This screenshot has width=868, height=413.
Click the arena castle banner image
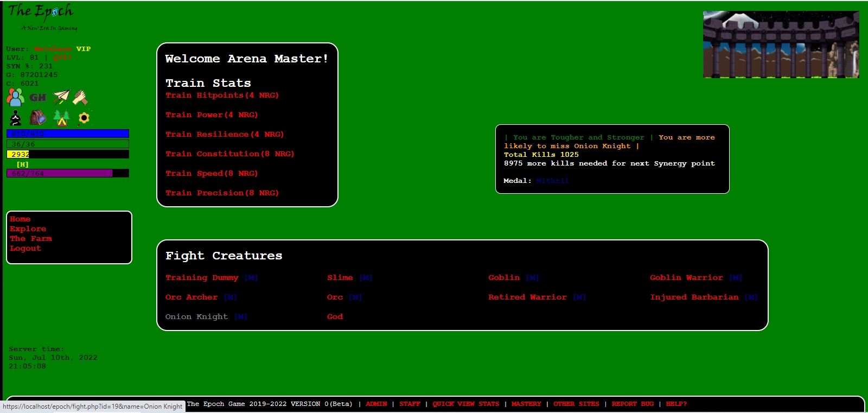tap(781, 45)
